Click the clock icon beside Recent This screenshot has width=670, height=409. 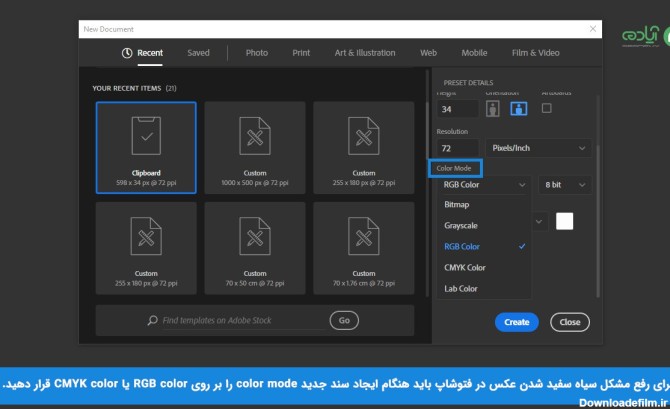pyautogui.click(x=127, y=53)
